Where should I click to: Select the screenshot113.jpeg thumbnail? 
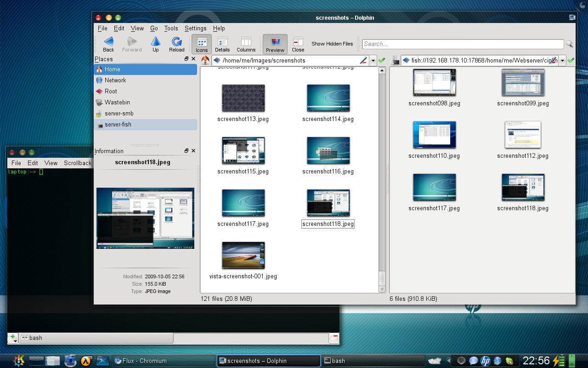pyautogui.click(x=243, y=98)
